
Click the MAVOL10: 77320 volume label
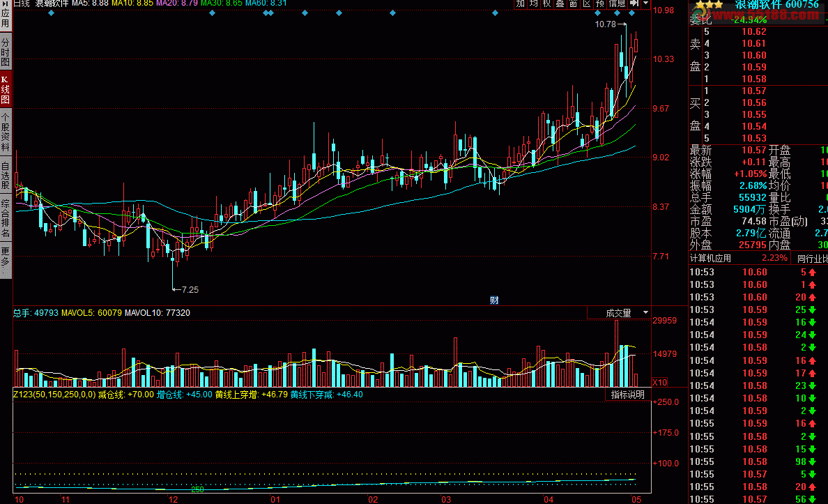(158, 313)
